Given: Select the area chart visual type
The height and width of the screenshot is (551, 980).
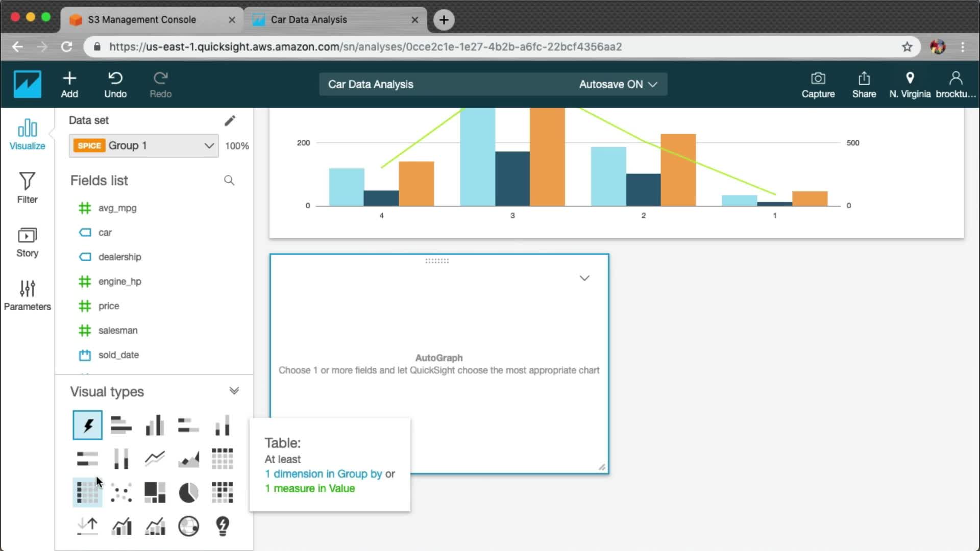Looking at the screenshot, I should click(188, 459).
